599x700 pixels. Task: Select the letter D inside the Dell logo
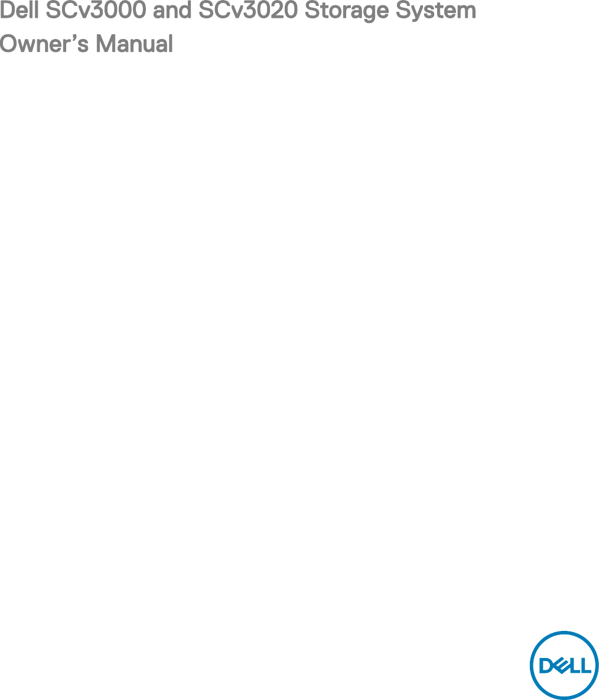point(546,666)
